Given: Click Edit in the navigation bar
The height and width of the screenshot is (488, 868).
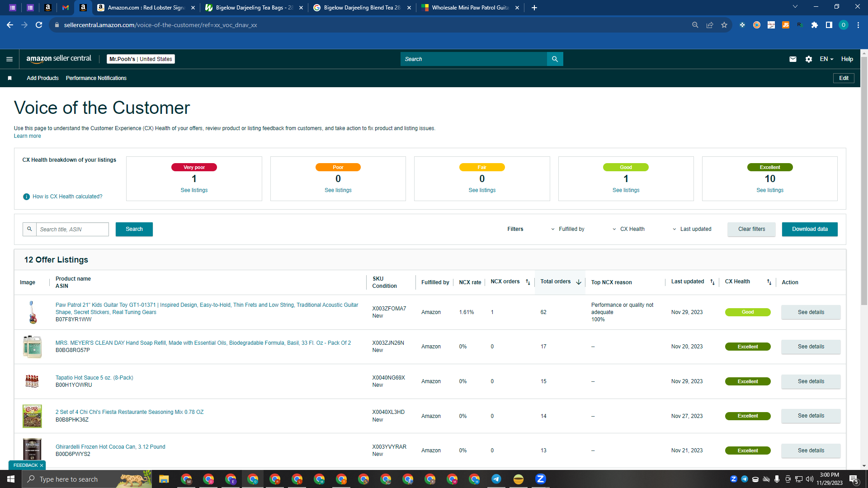Looking at the screenshot, I should pos(844,78).
